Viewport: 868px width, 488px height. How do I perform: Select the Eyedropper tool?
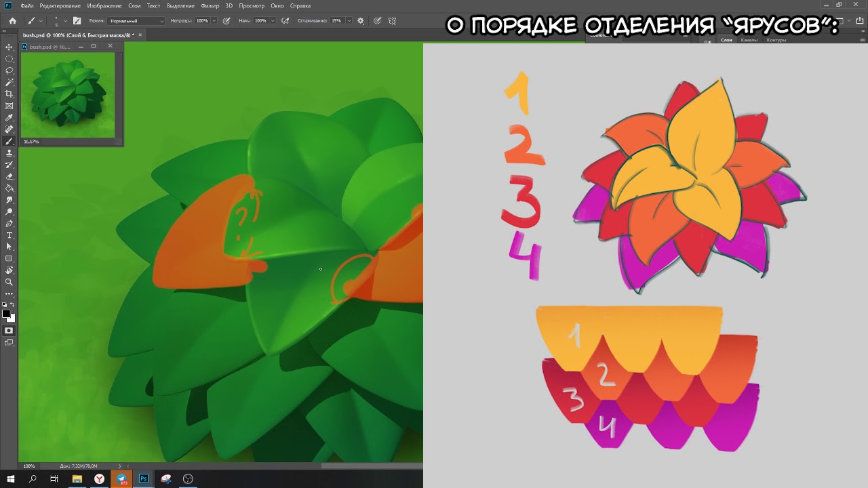(9, 118)
